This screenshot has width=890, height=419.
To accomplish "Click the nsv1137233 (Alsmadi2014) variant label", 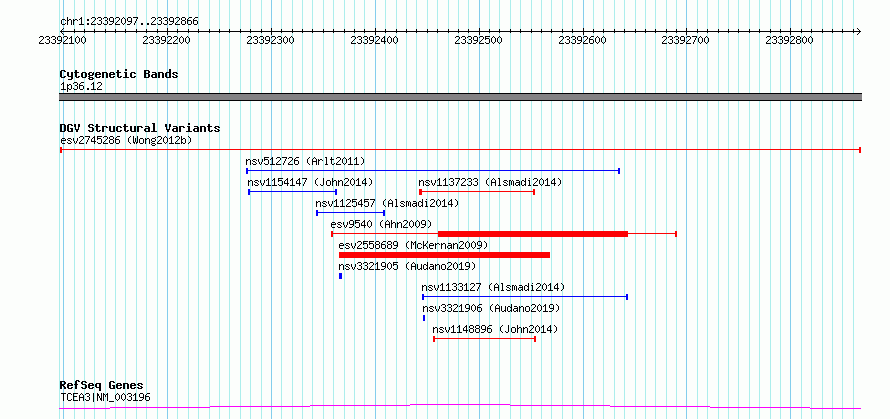I will tap(490, 182).
